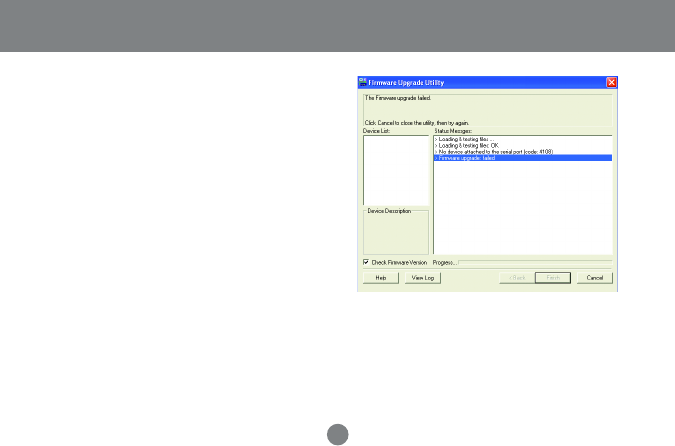Toggle the Check Firmware Version checkbox
The image size is (675, 446).
366,262
